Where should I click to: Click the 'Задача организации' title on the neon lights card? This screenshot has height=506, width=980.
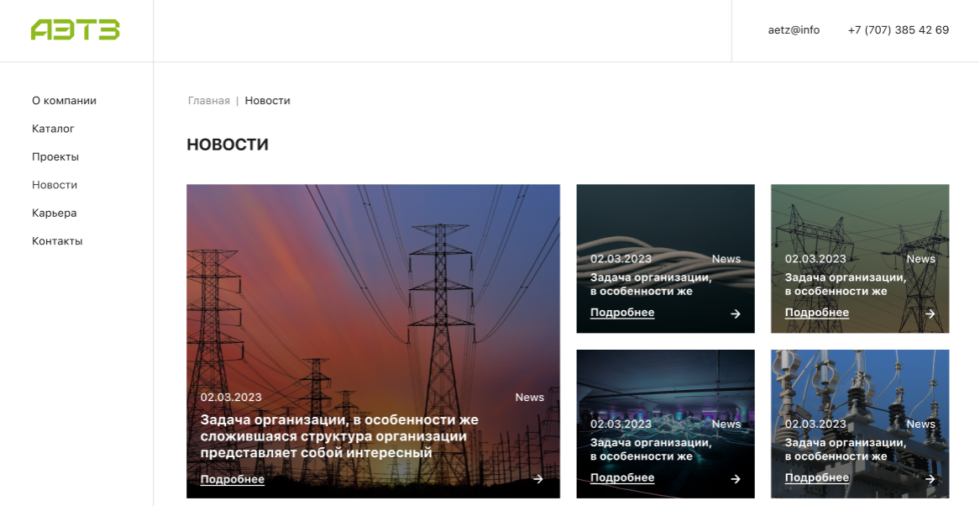pos(651,449)
